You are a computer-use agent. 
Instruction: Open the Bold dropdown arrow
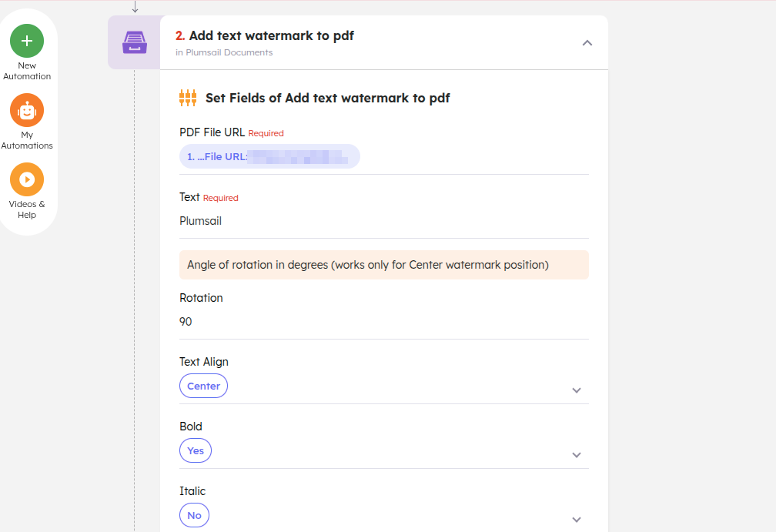pyautogui.click(x=577, y=455)
